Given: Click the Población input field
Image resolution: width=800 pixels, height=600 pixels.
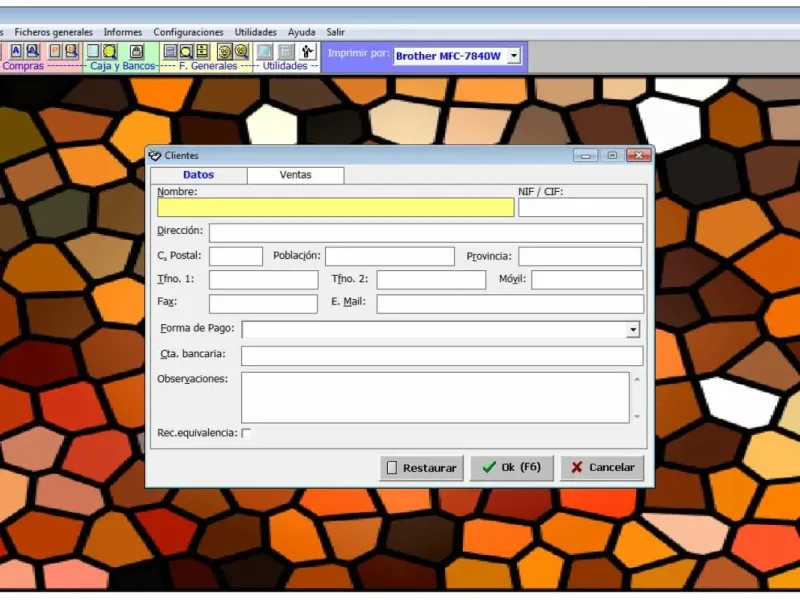Looking at the screenshot, I should (x=390, y=256).
